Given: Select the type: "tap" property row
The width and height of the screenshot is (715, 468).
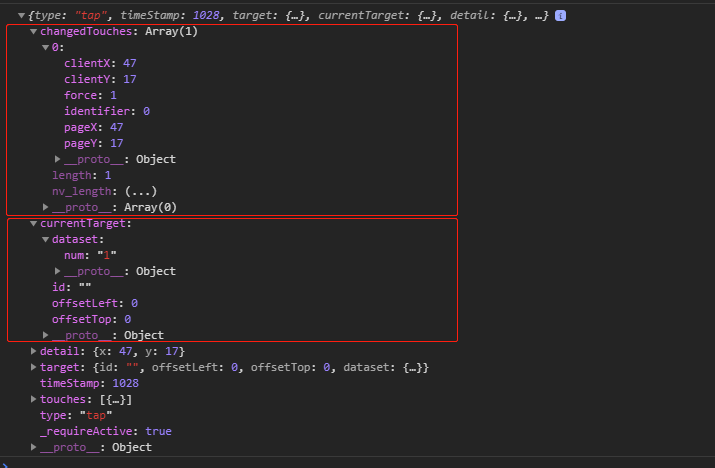Looking at the screenshot, I should coord(76,415).
